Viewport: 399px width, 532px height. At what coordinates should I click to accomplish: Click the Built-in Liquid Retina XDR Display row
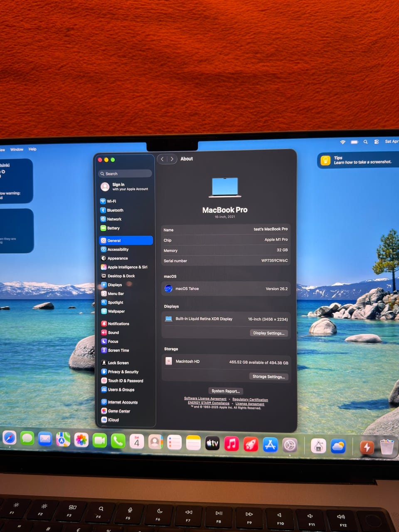(226, 319)
